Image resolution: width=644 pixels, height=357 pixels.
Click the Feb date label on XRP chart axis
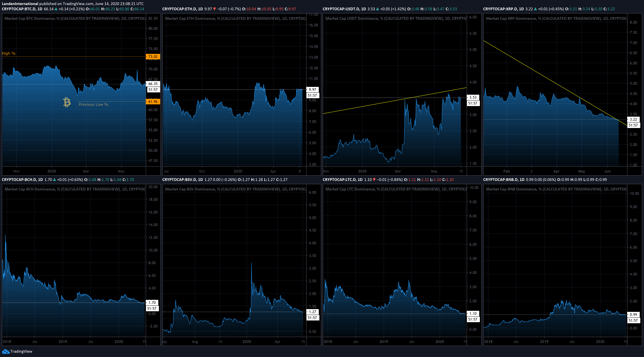[507, 171]
